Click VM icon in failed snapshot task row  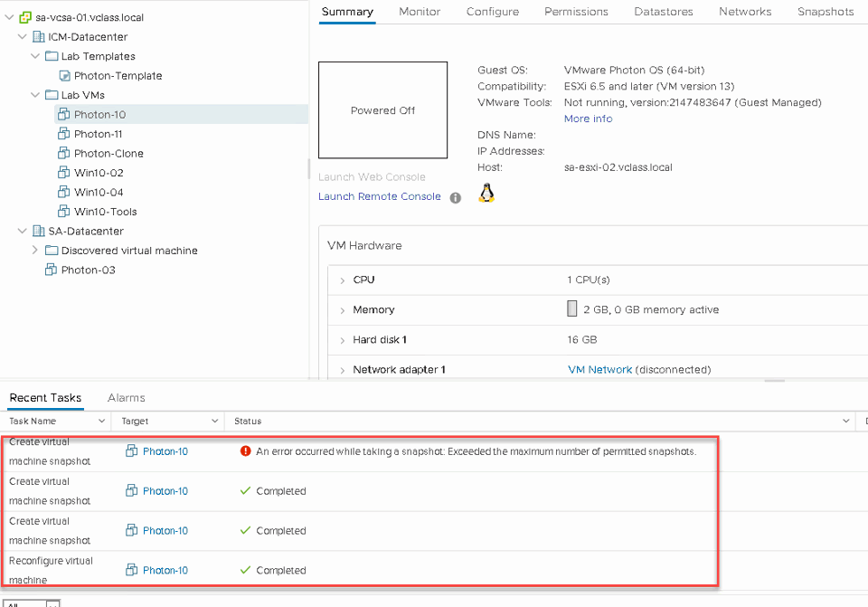(131, 451)
